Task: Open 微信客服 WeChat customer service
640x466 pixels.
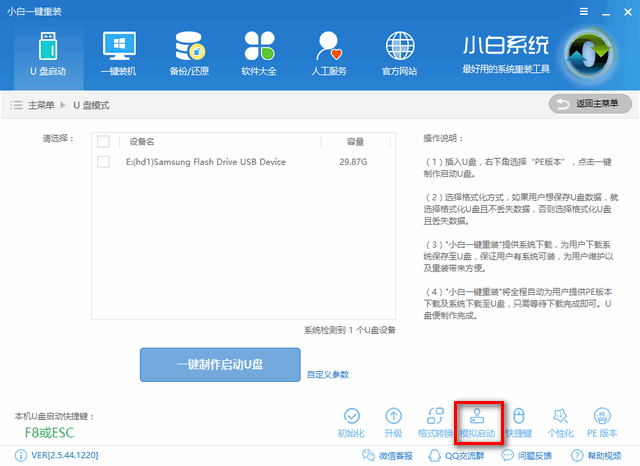Action: pos(385,456)
